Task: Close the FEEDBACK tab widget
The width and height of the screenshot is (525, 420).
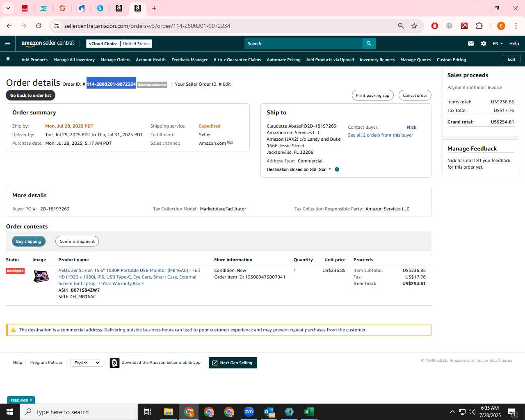Action: coord(31,400)
